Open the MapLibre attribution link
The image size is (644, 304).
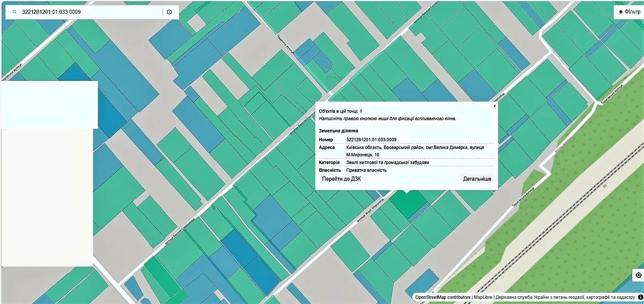[483, 297]
